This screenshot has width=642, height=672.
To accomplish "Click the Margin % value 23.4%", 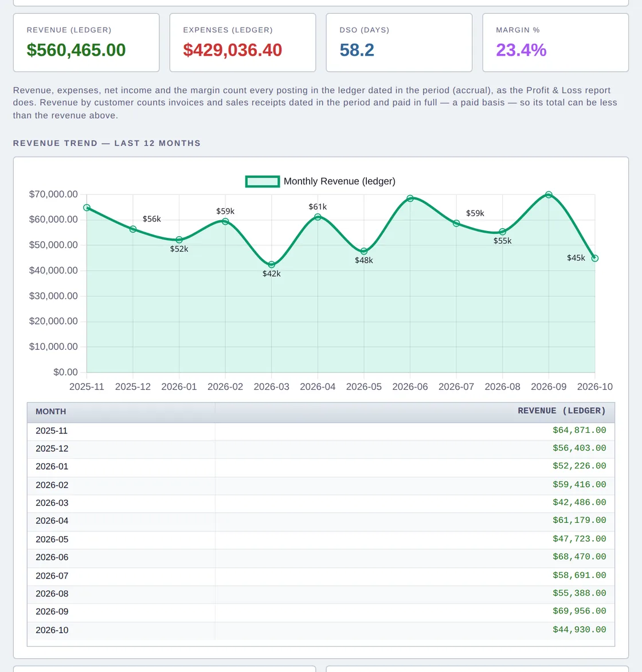I will pyautogui.click(x=521, y=50).
